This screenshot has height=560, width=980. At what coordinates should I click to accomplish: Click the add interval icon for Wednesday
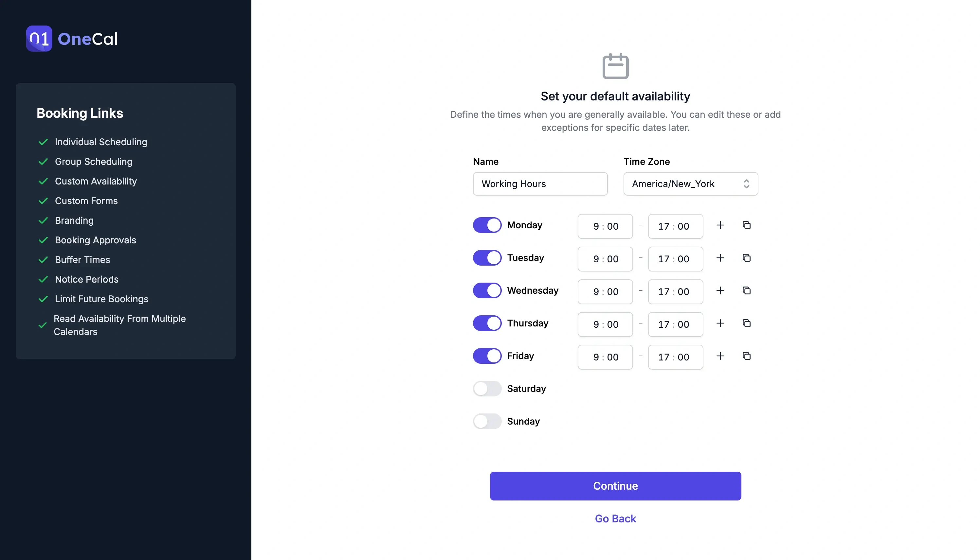point(720,290)
